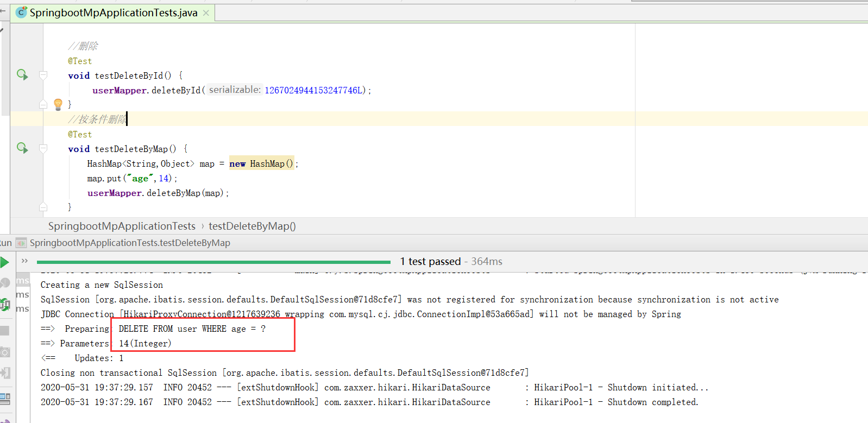The height and width of the screenshot is (423, 868).
Task: Click the 'new HashMap()' highlighted expression
Action: pos(261,163)
